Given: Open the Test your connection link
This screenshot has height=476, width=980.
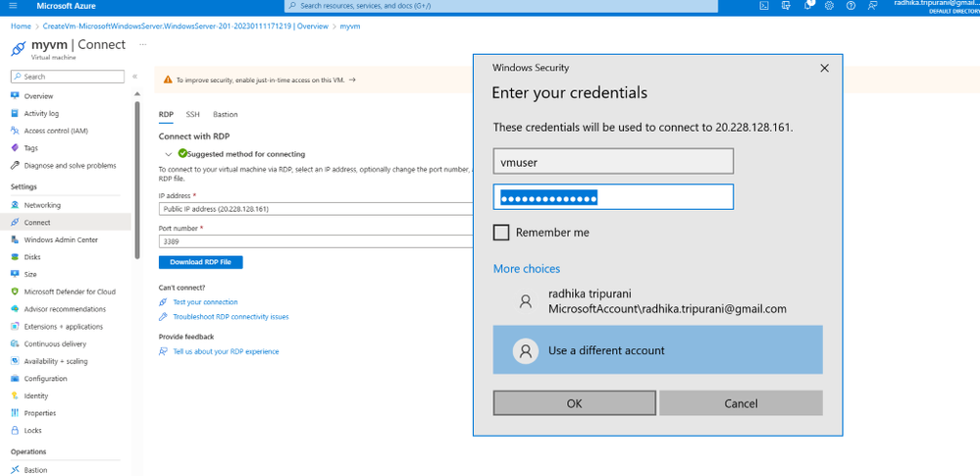Looking at the screenshot, I should click(x=205, y=302).
